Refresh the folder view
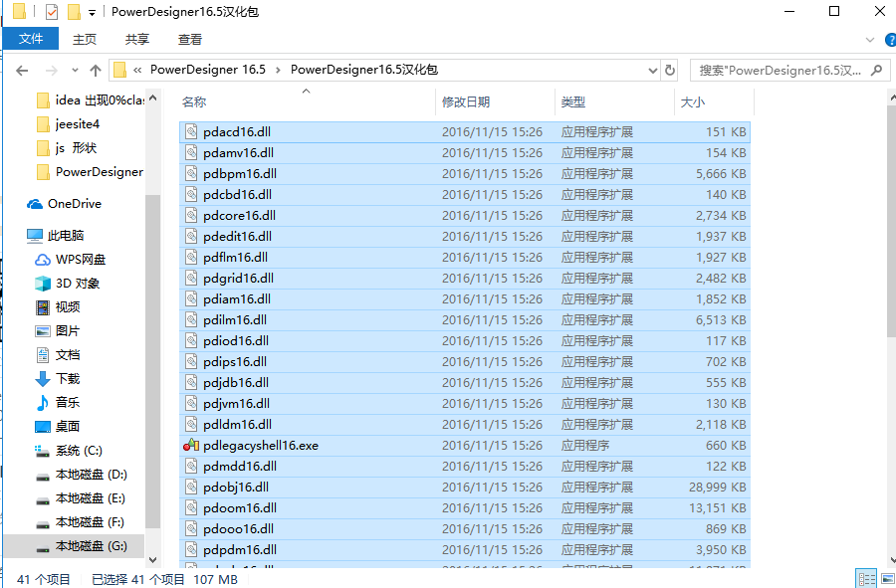Viewport: 896px width, 588px height. [x=670, y=71]
